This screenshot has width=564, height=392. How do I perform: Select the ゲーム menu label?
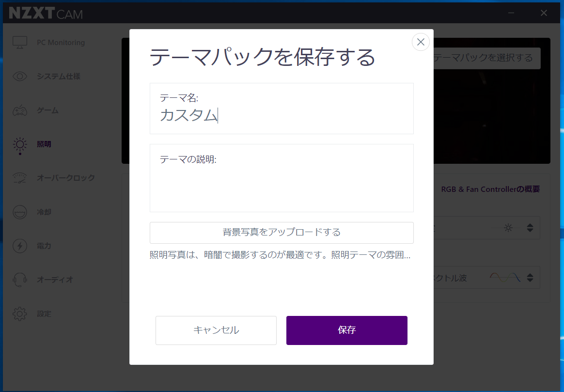tap(47, 110)
